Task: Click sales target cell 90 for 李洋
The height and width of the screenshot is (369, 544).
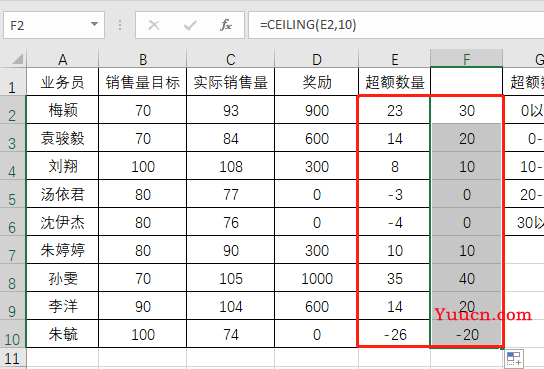Action: pos(143,306)
